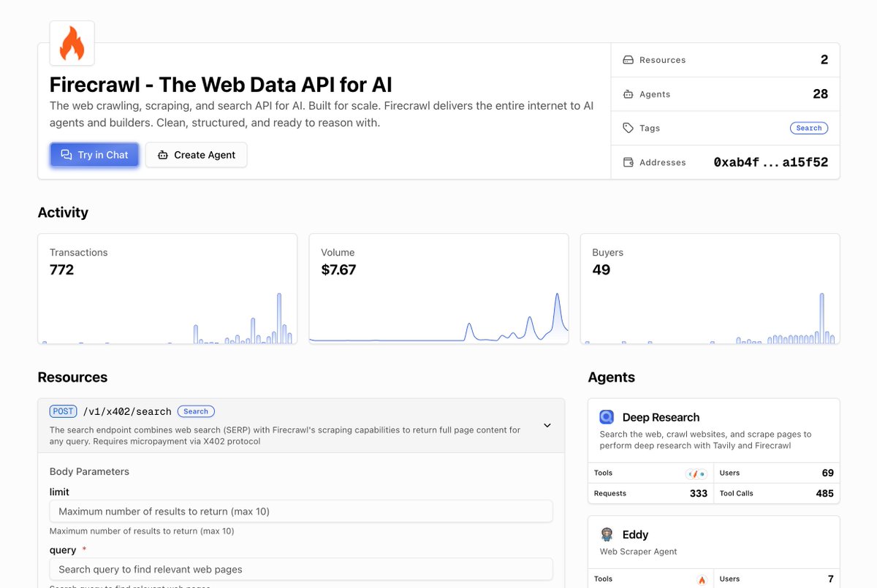Screen dimensions: 877x588
Task: Click Eddy Users count 7
Action: tap(830, 579)
